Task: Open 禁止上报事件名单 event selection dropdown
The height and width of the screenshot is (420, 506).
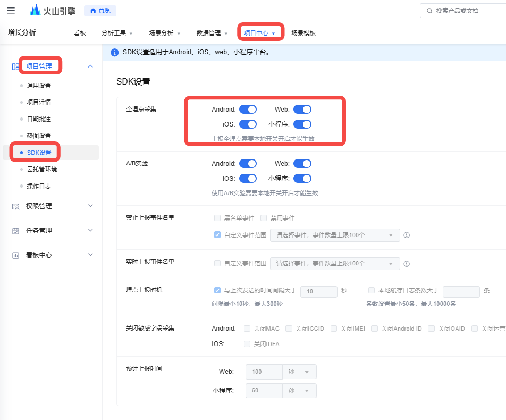Action: (x=335, y=235)
